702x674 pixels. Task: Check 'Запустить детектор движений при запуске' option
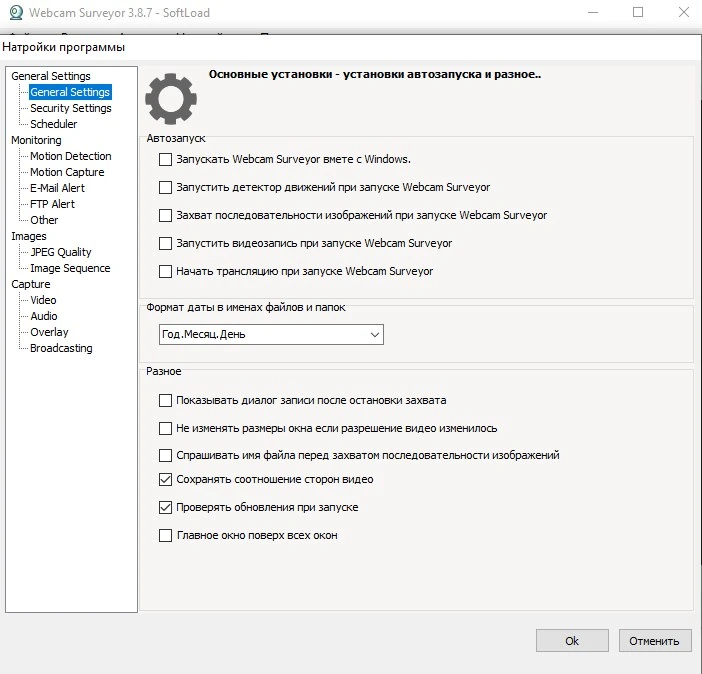165,187
